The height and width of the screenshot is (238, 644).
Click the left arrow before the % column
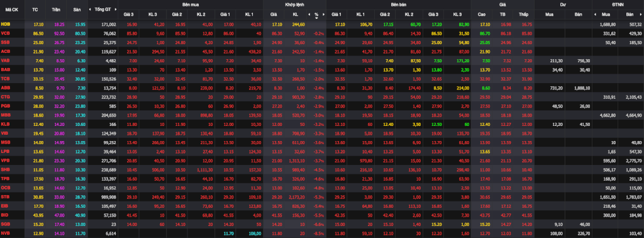pos(309,14)
